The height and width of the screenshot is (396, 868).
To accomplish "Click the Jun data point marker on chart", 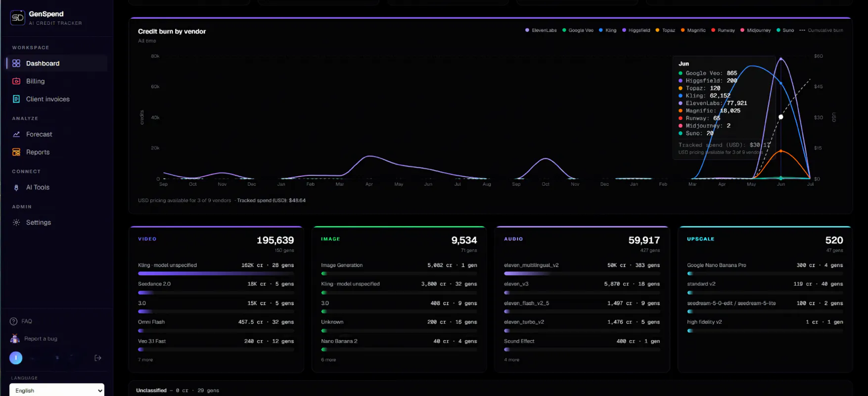I will (x=781, y=117).
